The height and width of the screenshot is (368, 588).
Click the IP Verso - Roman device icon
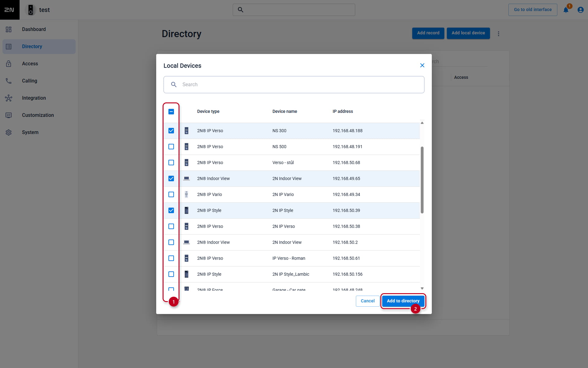[186, 258]
